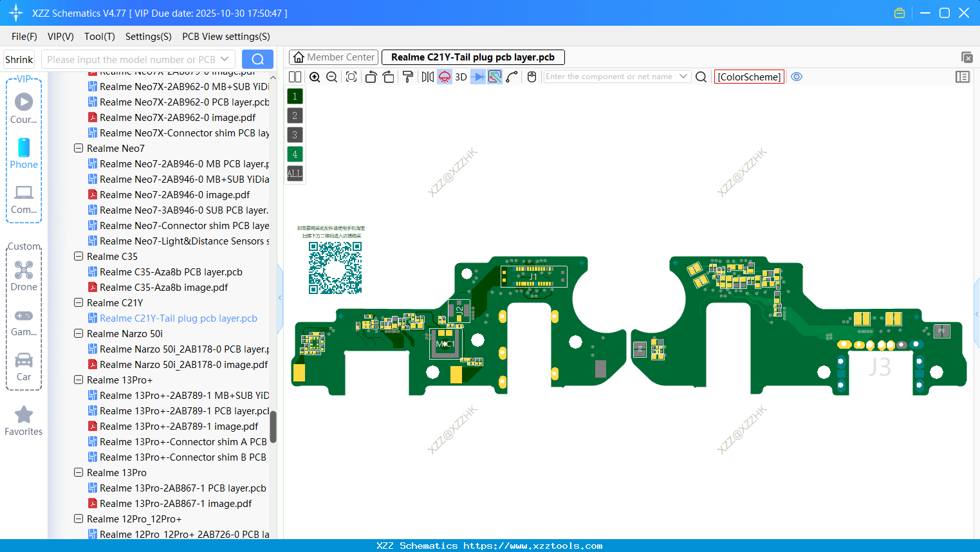This screenshot has width=980, height=552.
Task: Show PCB layer 1
Action: click(295, 97)
